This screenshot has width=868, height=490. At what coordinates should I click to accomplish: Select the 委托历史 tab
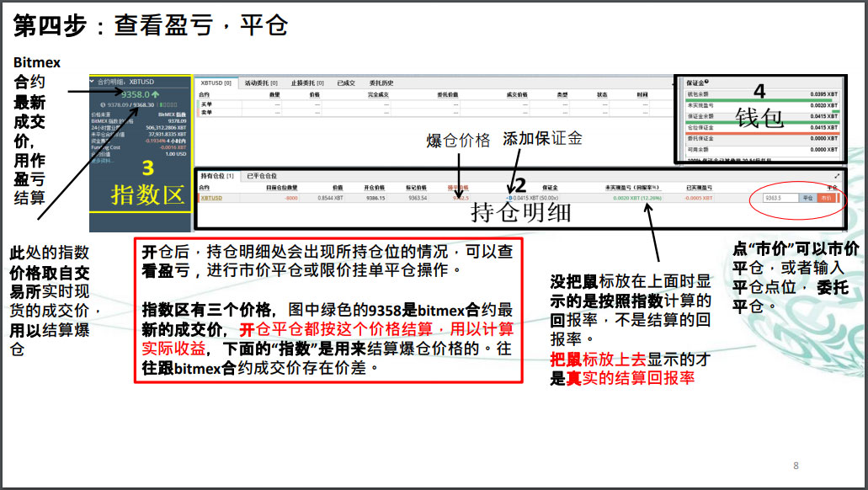coord(381,83)
